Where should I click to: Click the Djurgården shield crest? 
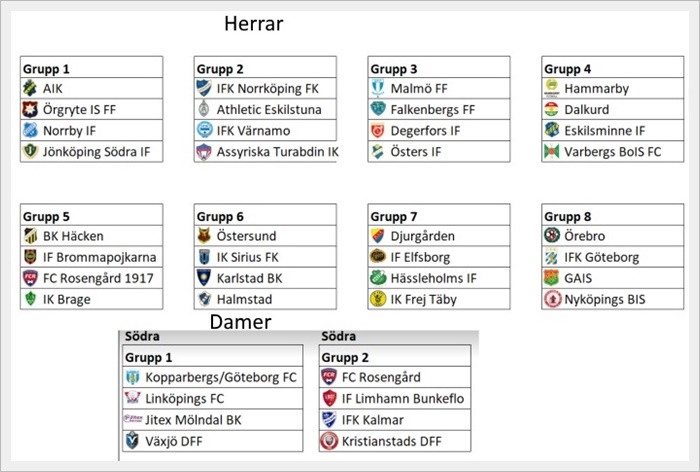click(378, 236)
